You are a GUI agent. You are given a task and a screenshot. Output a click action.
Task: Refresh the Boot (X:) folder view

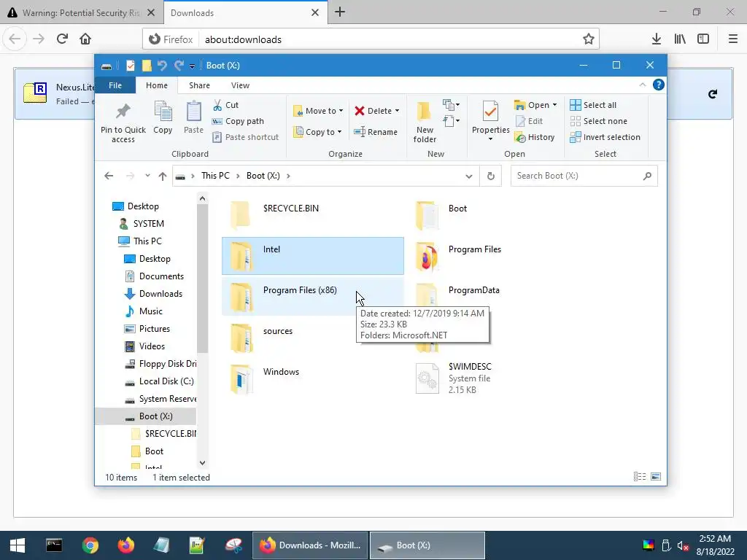coord(491,176)
